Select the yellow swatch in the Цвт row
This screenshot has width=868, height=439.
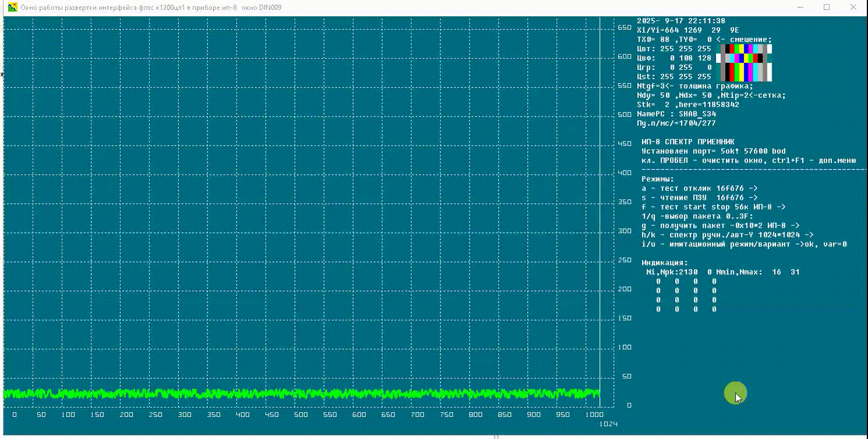click(x=741, y=49)
